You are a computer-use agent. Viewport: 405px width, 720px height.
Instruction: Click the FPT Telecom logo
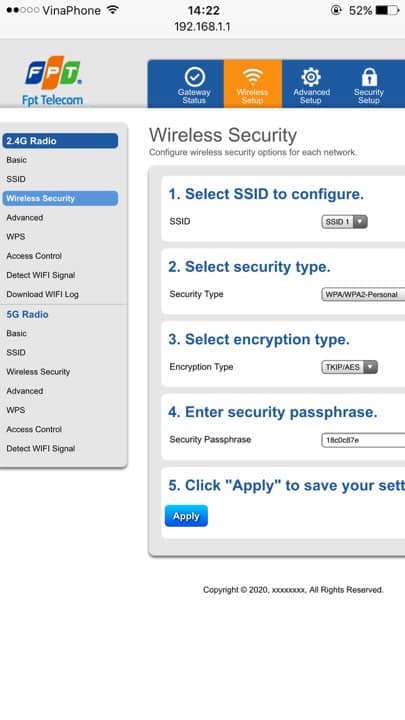click(x=53, y=81)
